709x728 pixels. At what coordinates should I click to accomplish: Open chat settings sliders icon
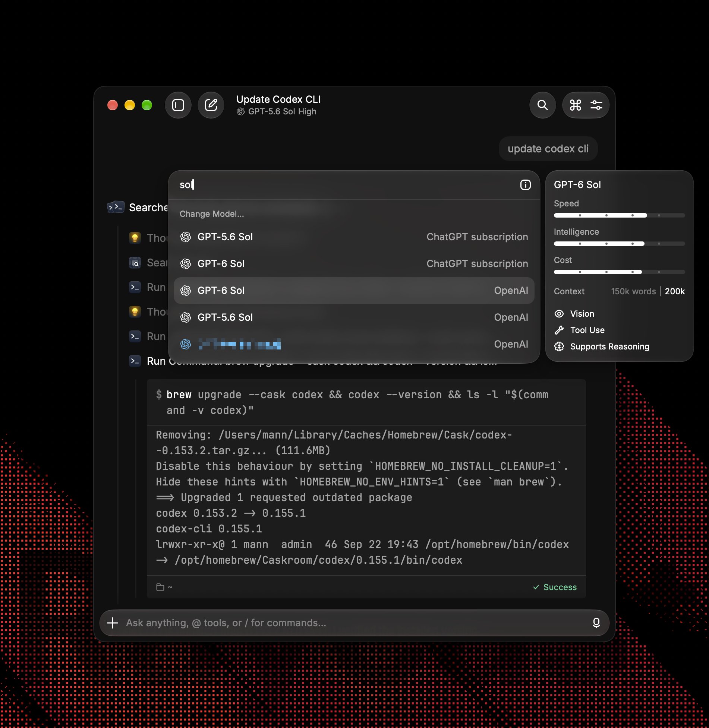[x=596, y=105]
